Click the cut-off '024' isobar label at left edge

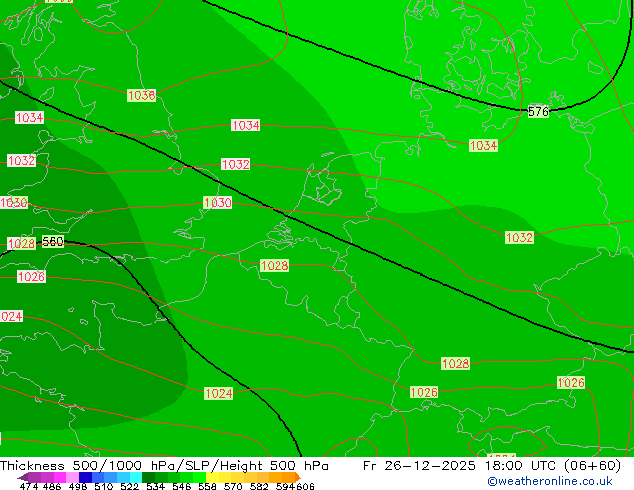(11, 316)
